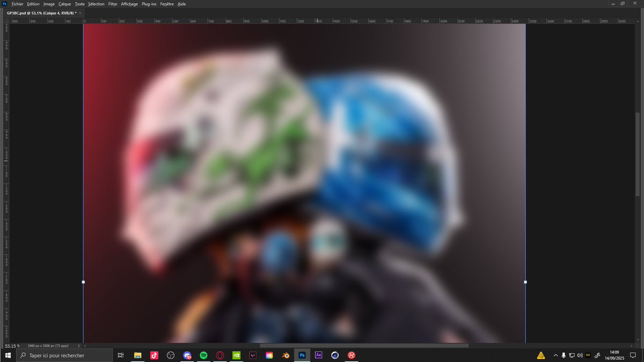Image resolution: width=644 pixels, height=362 pixels.
Task: Show hidden system tray icons
Action: coord(555,355)
